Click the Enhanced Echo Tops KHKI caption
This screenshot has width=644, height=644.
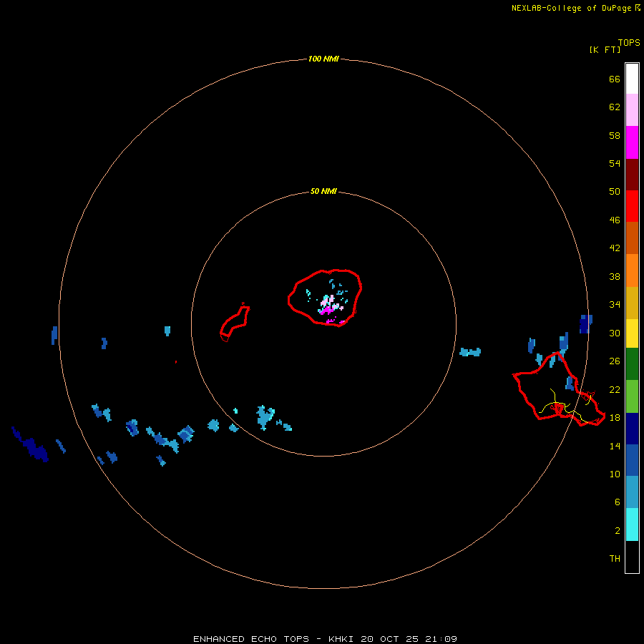point(325,639)
